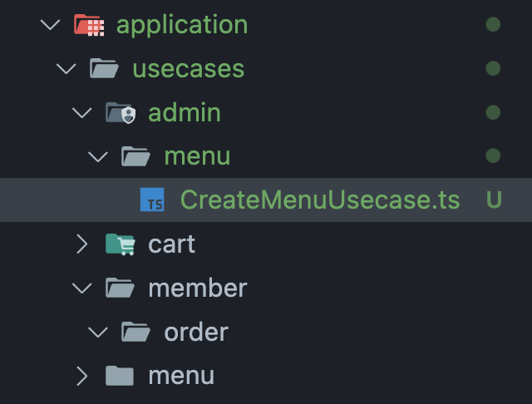This screenshot has height=404, width=532.
Task: Expand the cart folder chevron
Action: 82,244
